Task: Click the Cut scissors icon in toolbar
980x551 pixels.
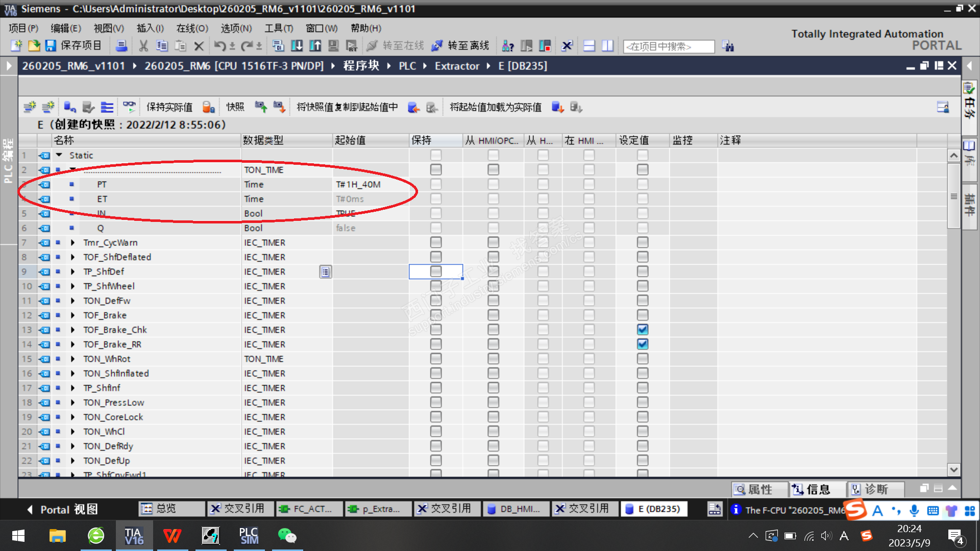Action: click(143, 46)
